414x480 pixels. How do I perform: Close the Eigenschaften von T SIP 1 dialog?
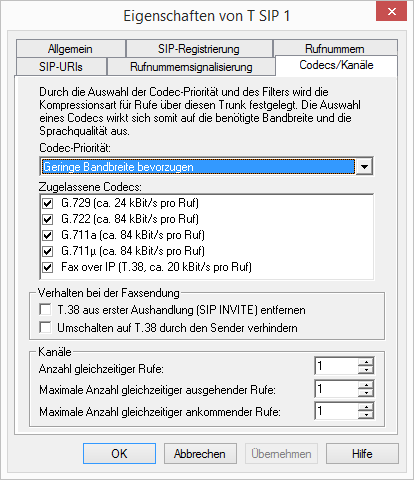pyautogui.click(x=391, y=12)
